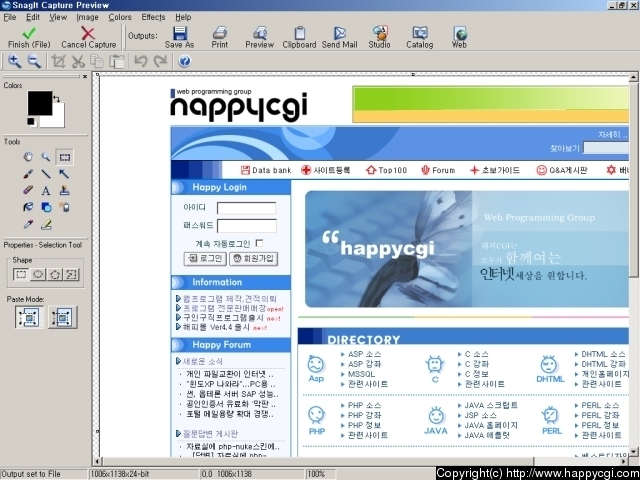This screenshot has width=640, height=480.
Task: Select the arrow tool
Action: [x=64, y=174]
